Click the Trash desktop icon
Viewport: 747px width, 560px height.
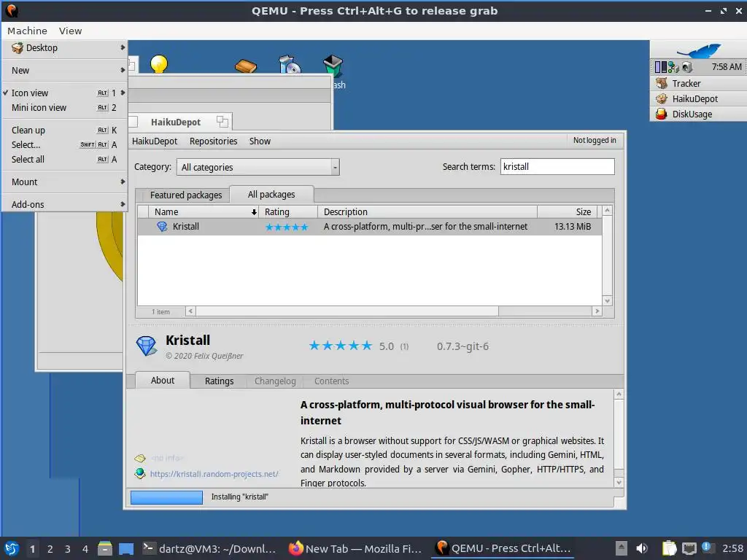pos(333,66)
